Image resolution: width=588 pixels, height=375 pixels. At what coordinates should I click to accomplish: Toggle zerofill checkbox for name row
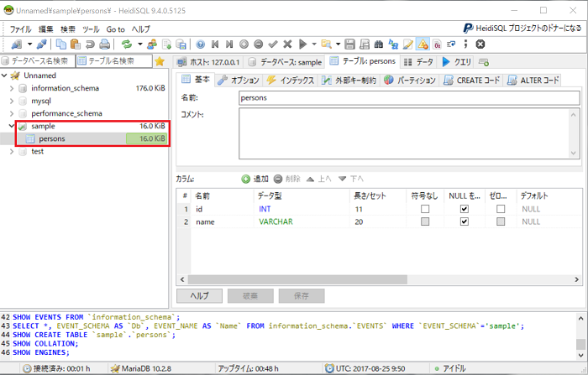tap(501, 221)
